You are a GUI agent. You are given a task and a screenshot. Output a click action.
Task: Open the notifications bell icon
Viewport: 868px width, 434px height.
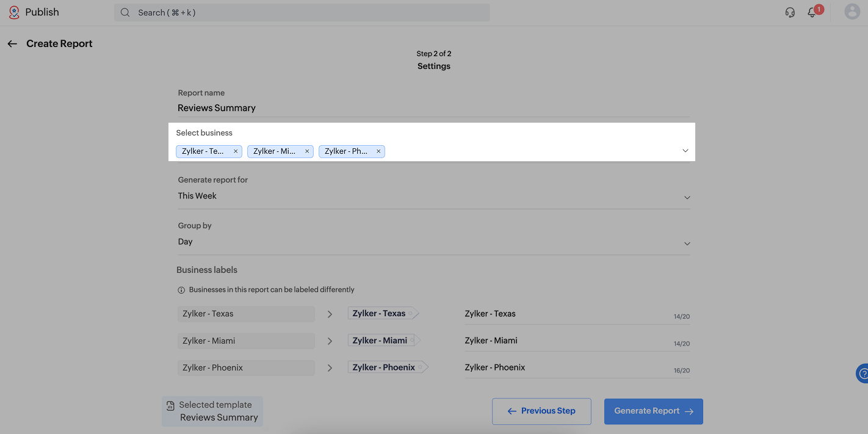pyautogui.click(x=812, y=12)
